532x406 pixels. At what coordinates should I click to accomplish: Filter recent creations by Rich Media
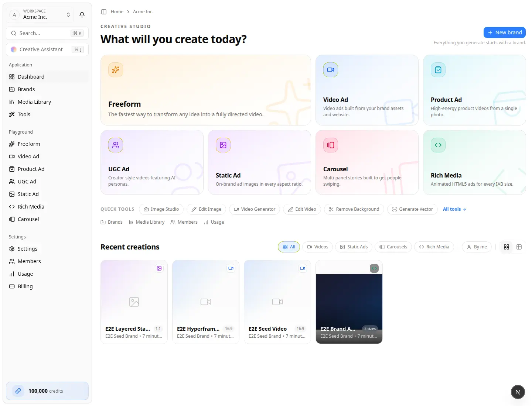(x=434, y=247)
